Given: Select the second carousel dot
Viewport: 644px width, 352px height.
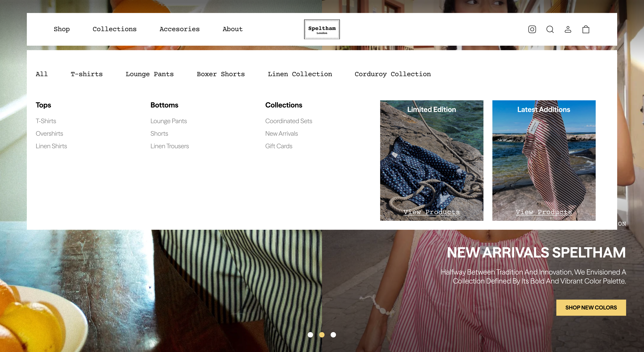Looking at the screenshot, I should (x=322, y=335).
